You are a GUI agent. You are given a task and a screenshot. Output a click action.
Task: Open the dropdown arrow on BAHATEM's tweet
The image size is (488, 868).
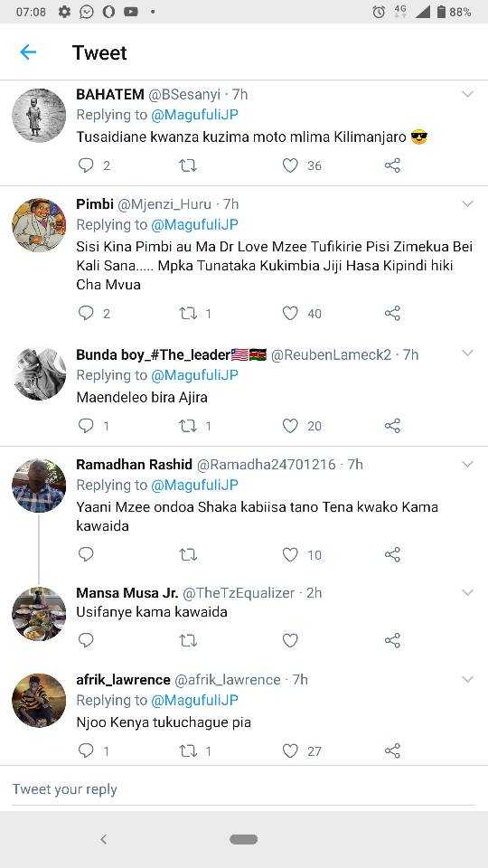tap(467, 95)
